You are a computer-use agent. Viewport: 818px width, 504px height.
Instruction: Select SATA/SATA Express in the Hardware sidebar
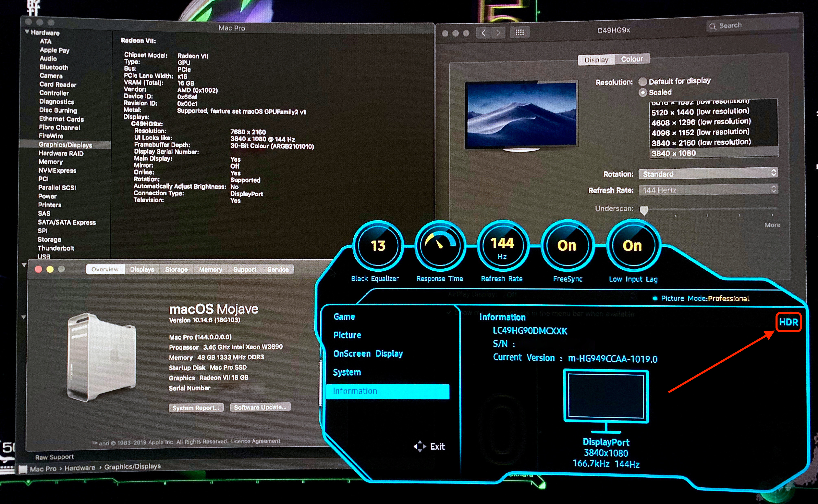67,222
